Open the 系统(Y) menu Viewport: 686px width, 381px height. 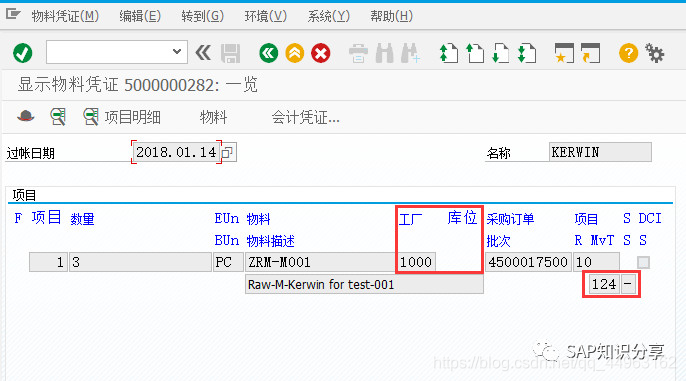[x=329, y=16]
